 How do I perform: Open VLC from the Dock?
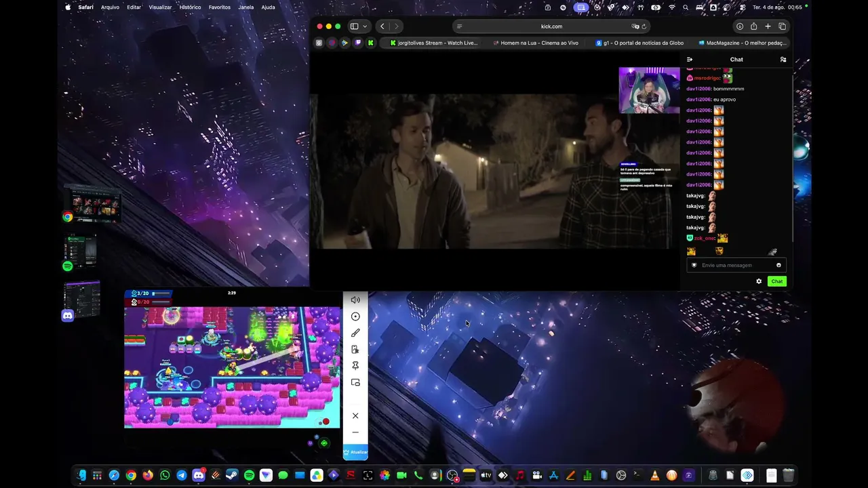click(654, 475)
